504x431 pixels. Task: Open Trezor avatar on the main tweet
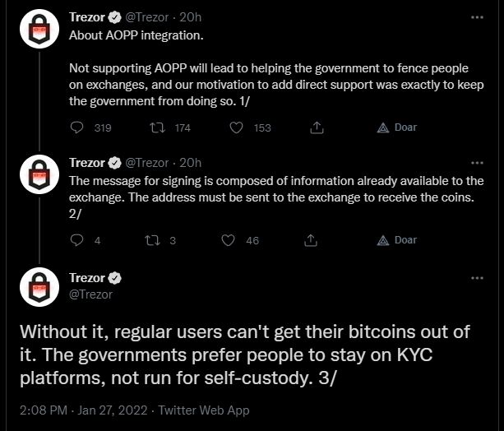pos(39,287)
